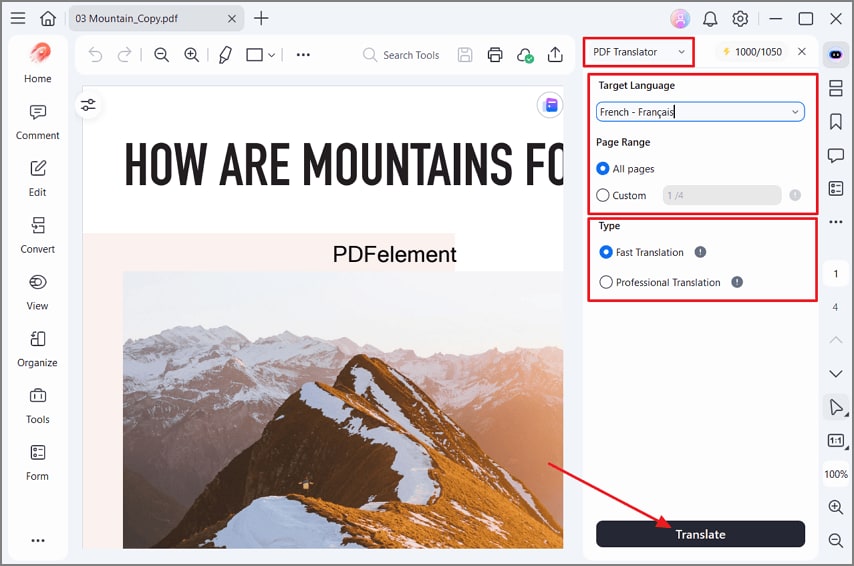Viewport: 854px width, 566px height.
Task: Share or export the document
Action: [x=555, y=54]
